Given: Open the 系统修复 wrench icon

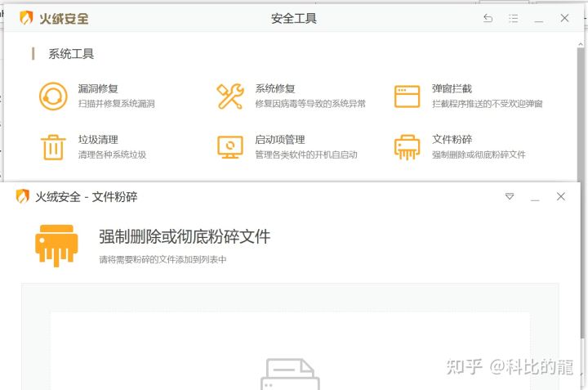Looking at the screenshot, I should (x=230, y=96).
